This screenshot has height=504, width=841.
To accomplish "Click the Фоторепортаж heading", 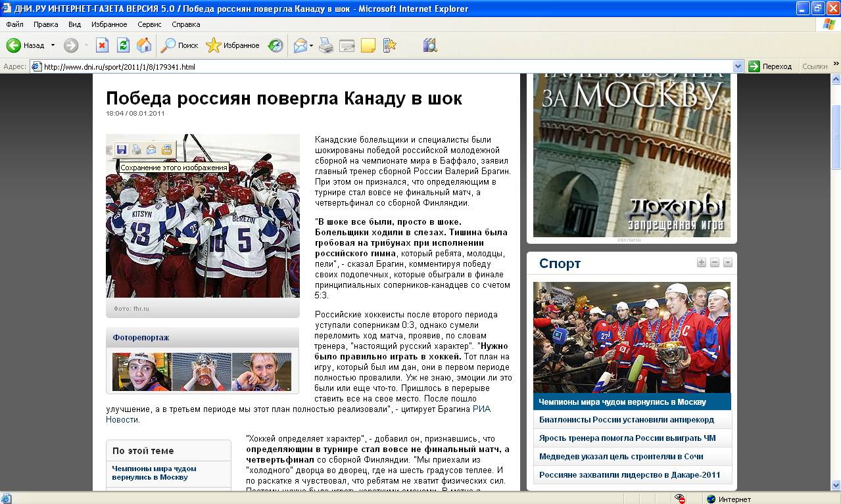I will (141, 338).
